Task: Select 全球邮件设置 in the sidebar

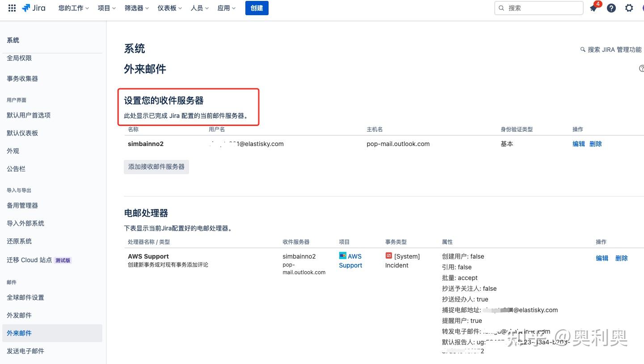Action: (25, 297)
